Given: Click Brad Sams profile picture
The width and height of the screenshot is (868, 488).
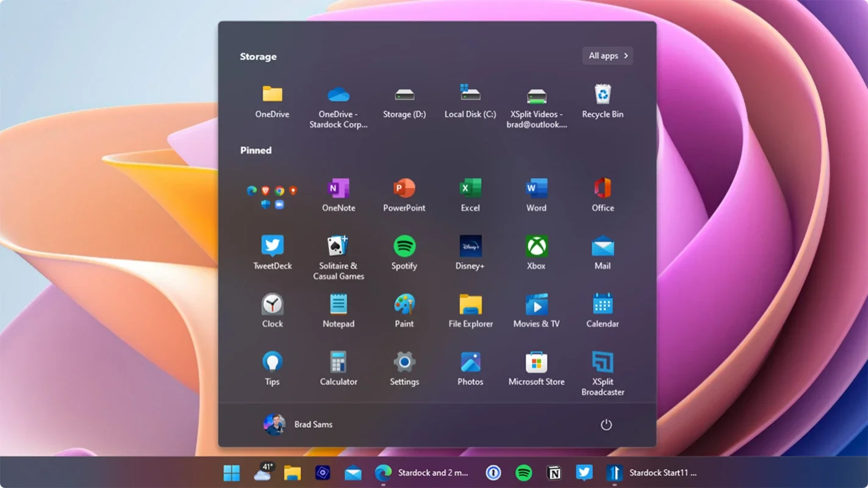Looking at the screenshot, I should pyautogui.click(x=274, y=425).
